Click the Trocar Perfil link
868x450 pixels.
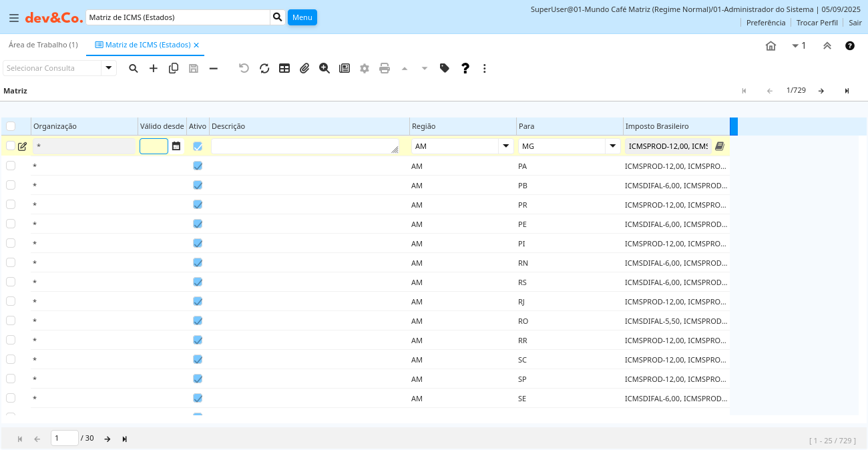click(x=817, y=23)
